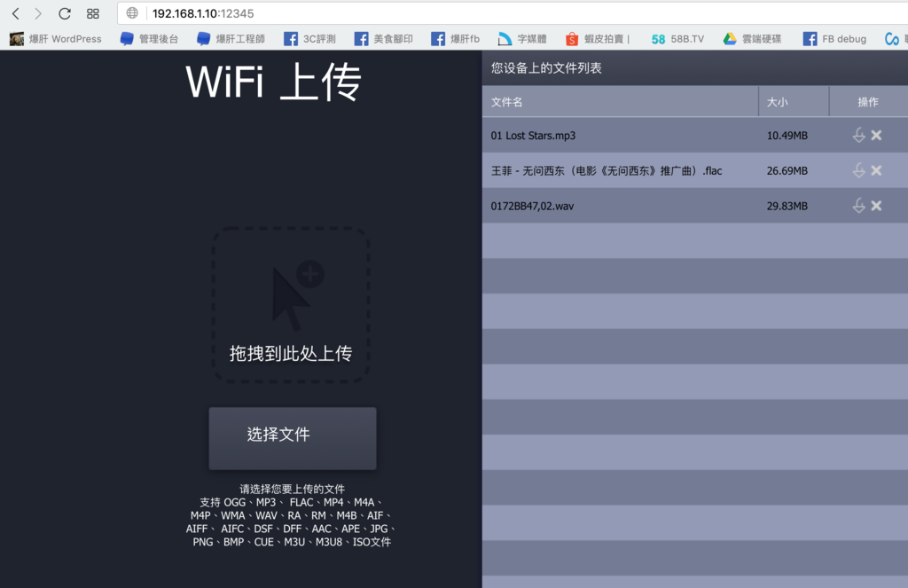Open the 3C評測 Facebook bookmark
908x588 pixels.
pyautogui.click(x=309, y=39)
